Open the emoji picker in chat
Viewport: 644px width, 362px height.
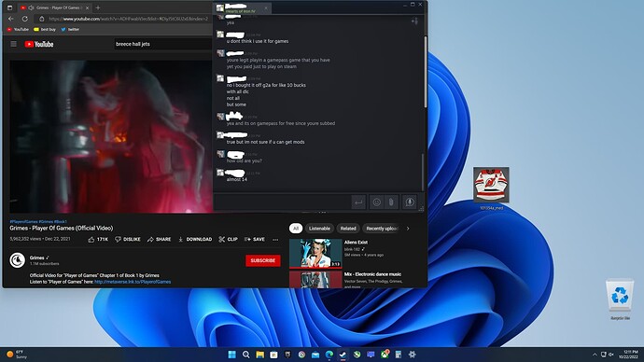pos(376,202)
